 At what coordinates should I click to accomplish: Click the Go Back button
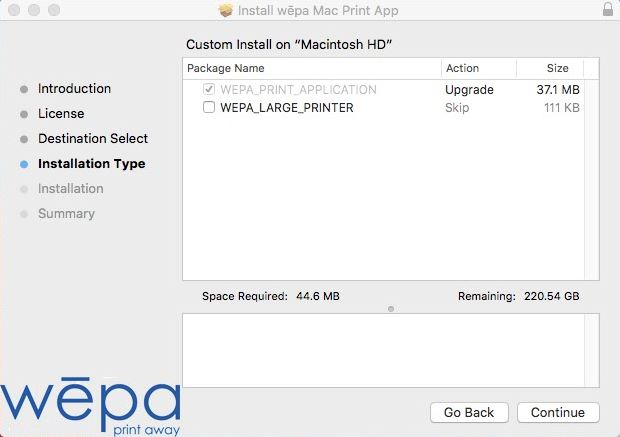coord(469,412)
